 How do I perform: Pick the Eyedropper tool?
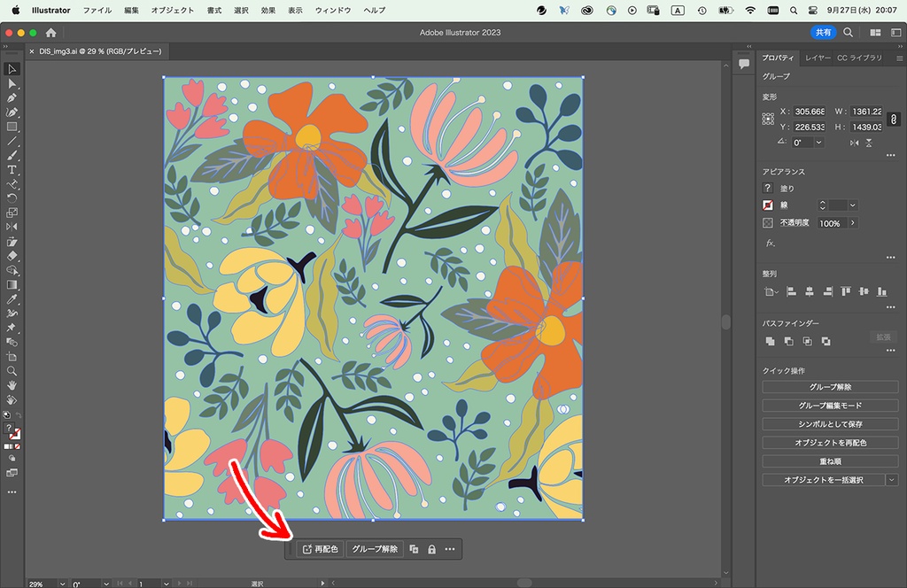coord(12,299)
